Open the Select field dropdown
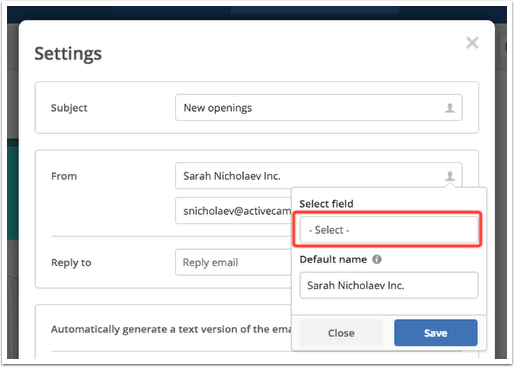Screen dimensions: 514x367 (389, 230)
